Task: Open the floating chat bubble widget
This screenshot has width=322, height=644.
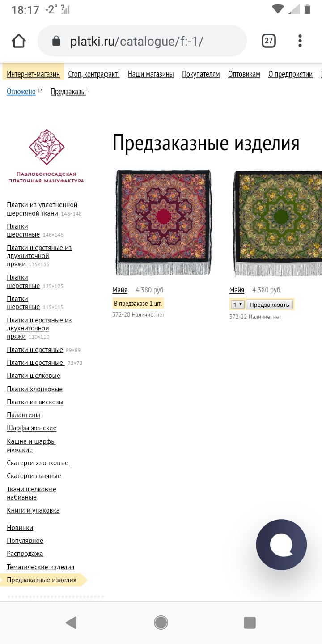Action: [x=281, y=545]
